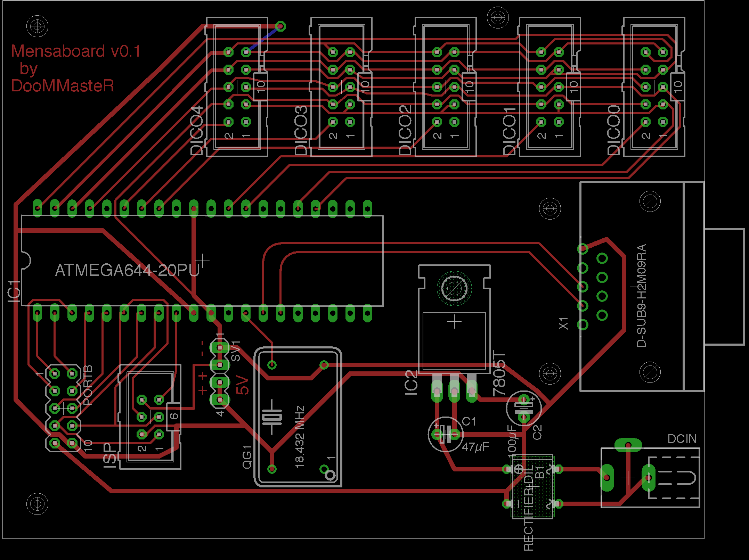This screenshot has height=560, width=749.
Task: Select the C1 47µF capacitor symbol
Action: pyautogui.click(x=445, y=434)
